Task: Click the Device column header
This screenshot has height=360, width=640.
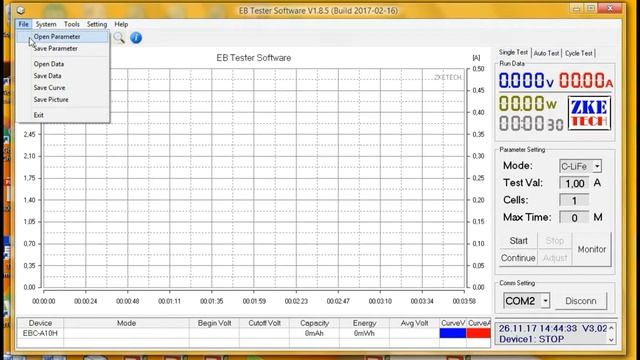Action: [x=40, y=323]
